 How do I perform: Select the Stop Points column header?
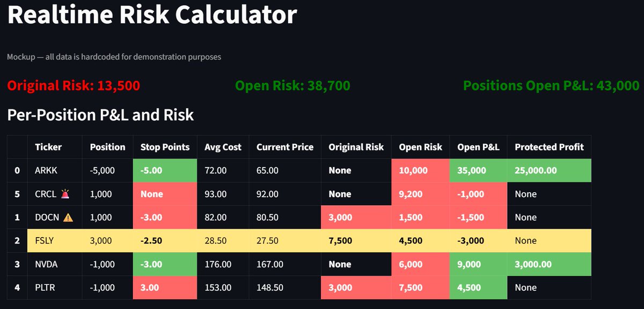click(165, 147)
